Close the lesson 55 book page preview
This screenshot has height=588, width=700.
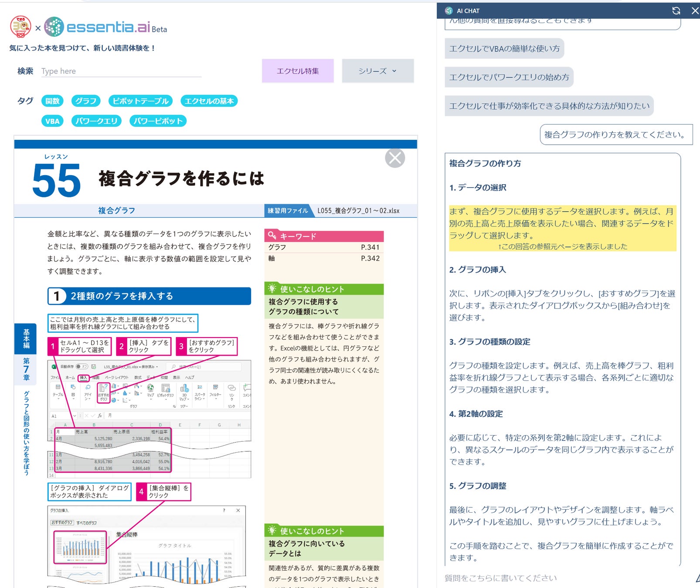click(x=395, y=158)
